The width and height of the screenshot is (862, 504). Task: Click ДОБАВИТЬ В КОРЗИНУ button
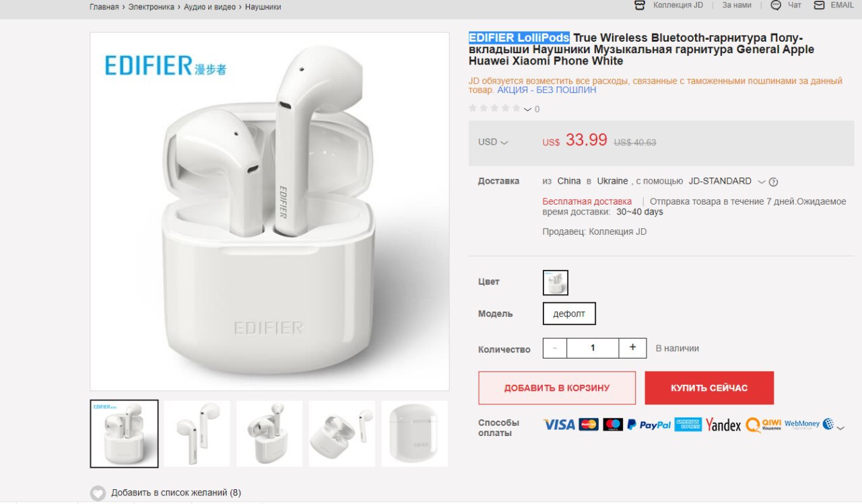click(x=557, y=388)
